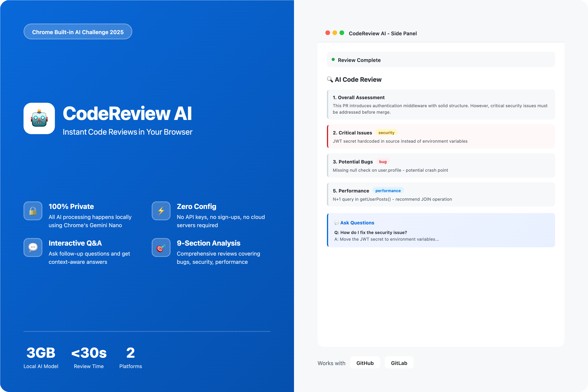Click the lightning bolt Zero Config icon
This screenshot has width=588, height=392.
click(161, 211)
